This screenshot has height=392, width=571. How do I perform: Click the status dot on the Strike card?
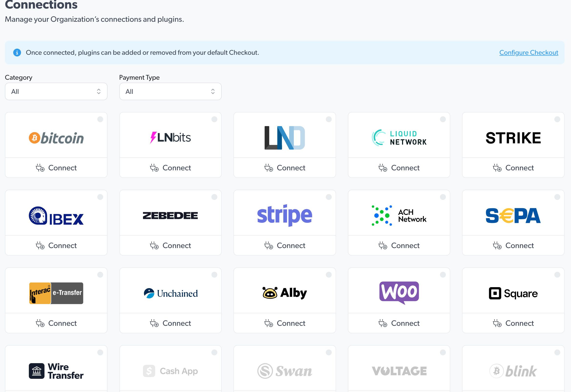[557, 119]
